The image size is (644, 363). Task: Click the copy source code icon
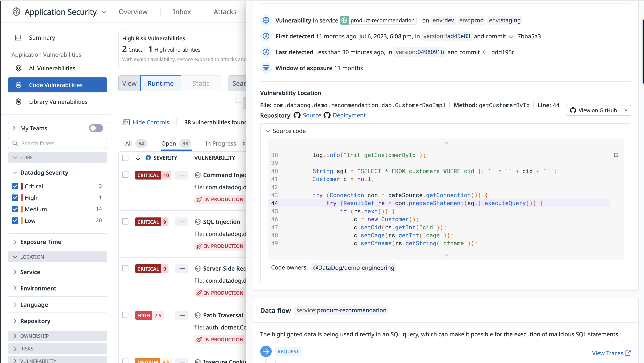pyautogui.click(x=616, y=155)
